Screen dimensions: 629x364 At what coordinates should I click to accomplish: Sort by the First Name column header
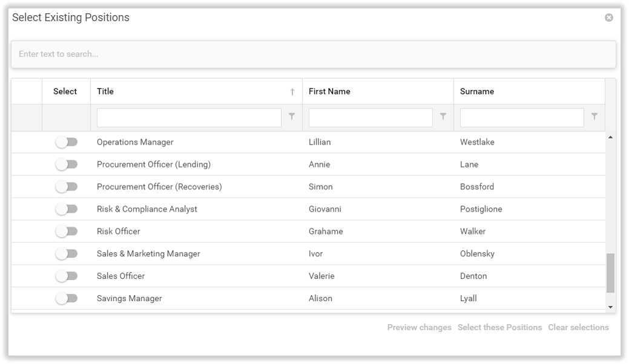click(x=329, y=91)
